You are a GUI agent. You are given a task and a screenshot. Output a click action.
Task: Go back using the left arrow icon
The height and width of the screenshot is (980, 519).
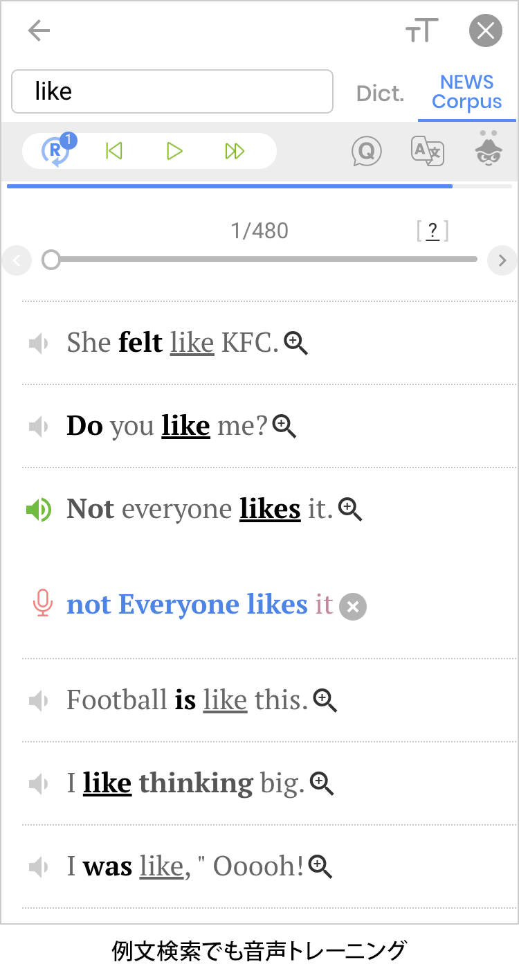(x=39, y=31)
